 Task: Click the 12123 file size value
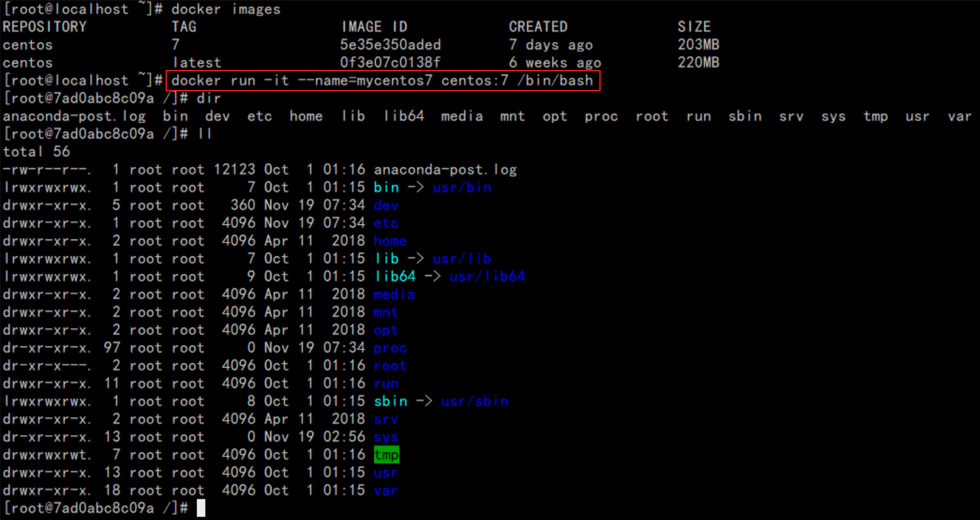coord(234,170)
